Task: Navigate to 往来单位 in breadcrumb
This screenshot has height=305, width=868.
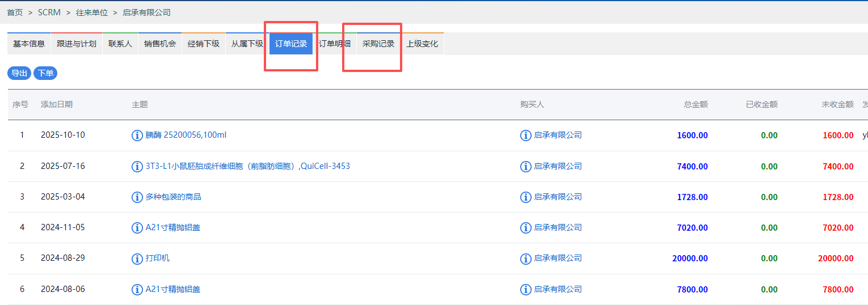Action: tap(92, 12)
